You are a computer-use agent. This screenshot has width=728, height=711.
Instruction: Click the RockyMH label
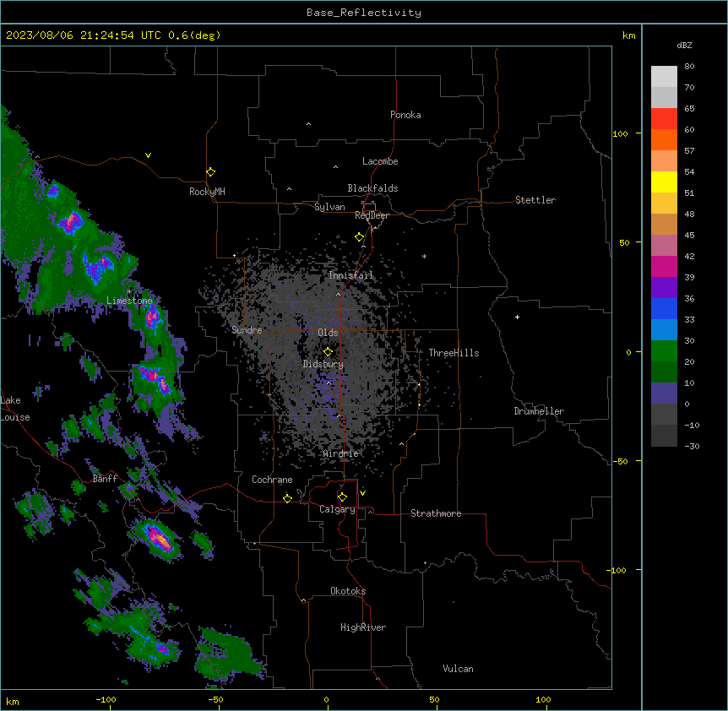(207, 191)
